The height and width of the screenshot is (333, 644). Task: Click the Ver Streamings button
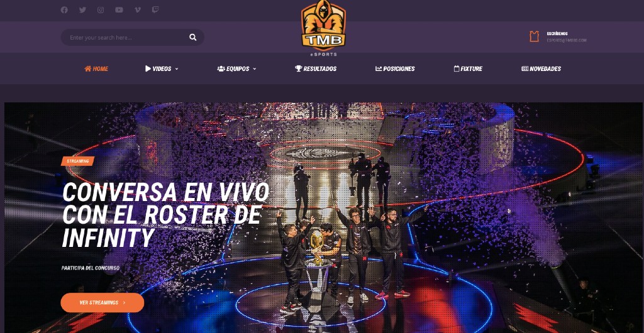pos(103,303)
